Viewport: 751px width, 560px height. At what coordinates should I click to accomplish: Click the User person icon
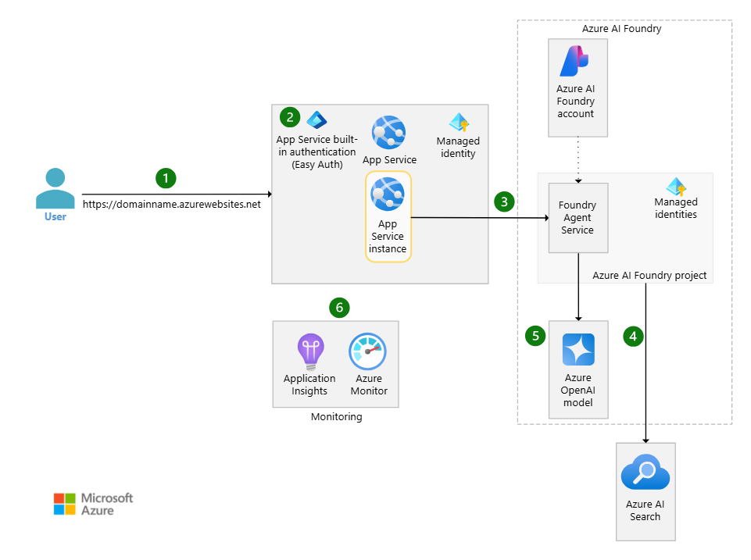(x=55, y=187)
